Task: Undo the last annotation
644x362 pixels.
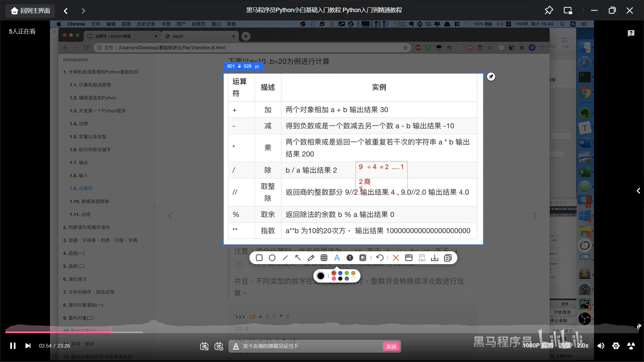Action: (380, 258)
